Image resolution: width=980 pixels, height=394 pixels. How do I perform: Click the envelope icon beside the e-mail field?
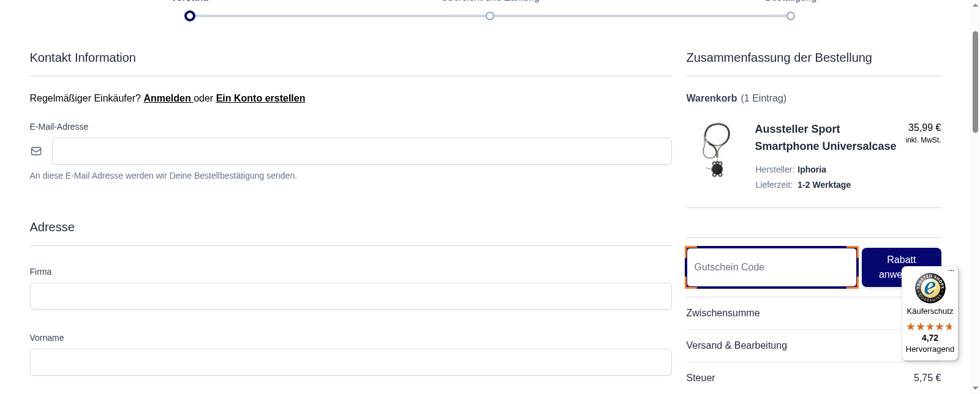click(36, 151)
